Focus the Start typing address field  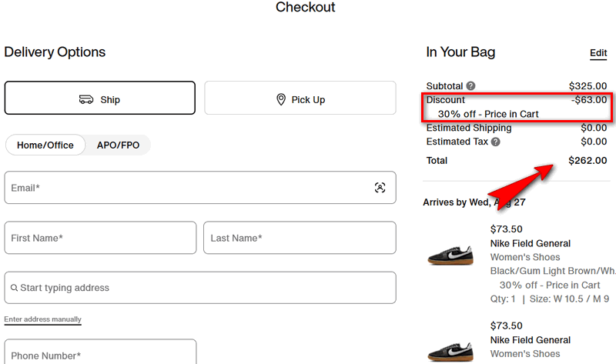point(204,288)
